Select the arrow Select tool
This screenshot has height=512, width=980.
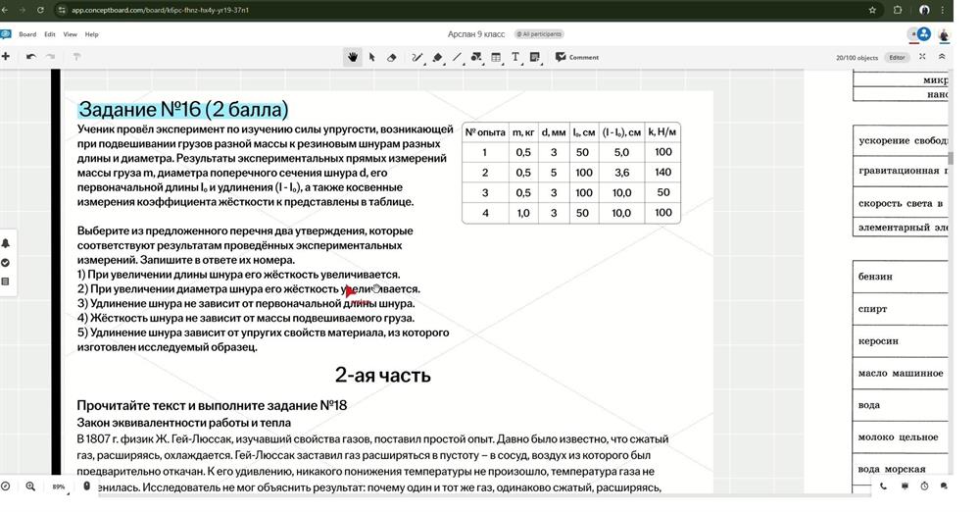pos(371,57)
